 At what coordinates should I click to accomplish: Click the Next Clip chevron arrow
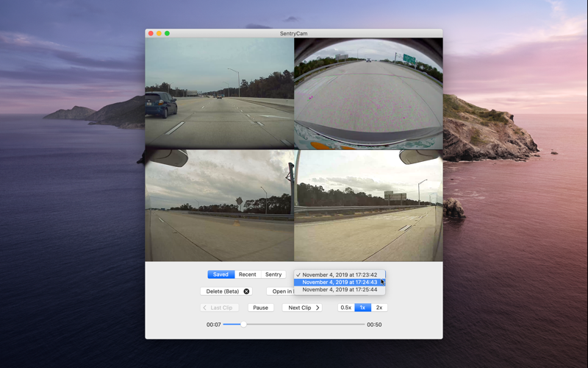(x=318, y=308)
